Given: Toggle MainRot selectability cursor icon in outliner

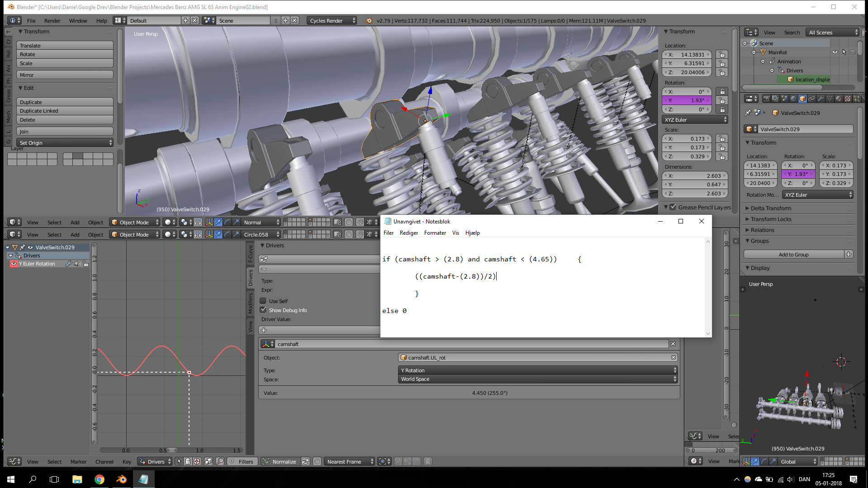Looking at the screenshot, I should 844,52.
